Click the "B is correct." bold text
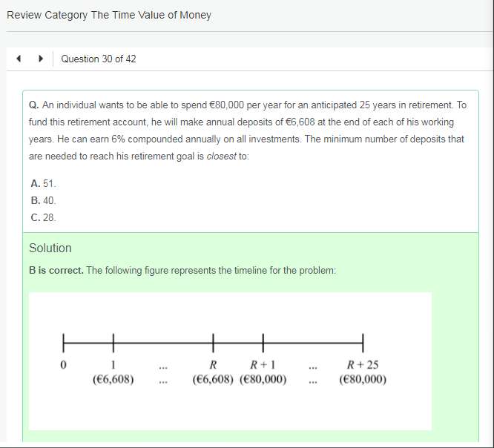The height and width of the screenshot is (448, 494). tap(56, 271)
